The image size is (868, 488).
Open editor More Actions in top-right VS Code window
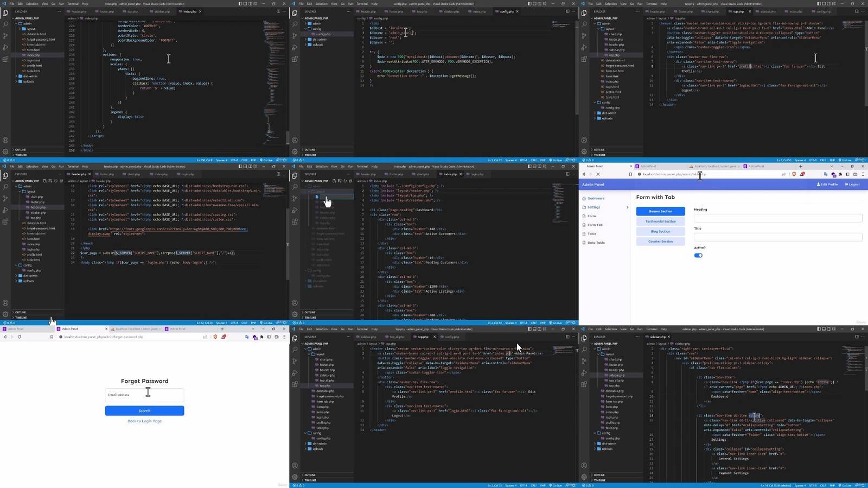point(863,11)
